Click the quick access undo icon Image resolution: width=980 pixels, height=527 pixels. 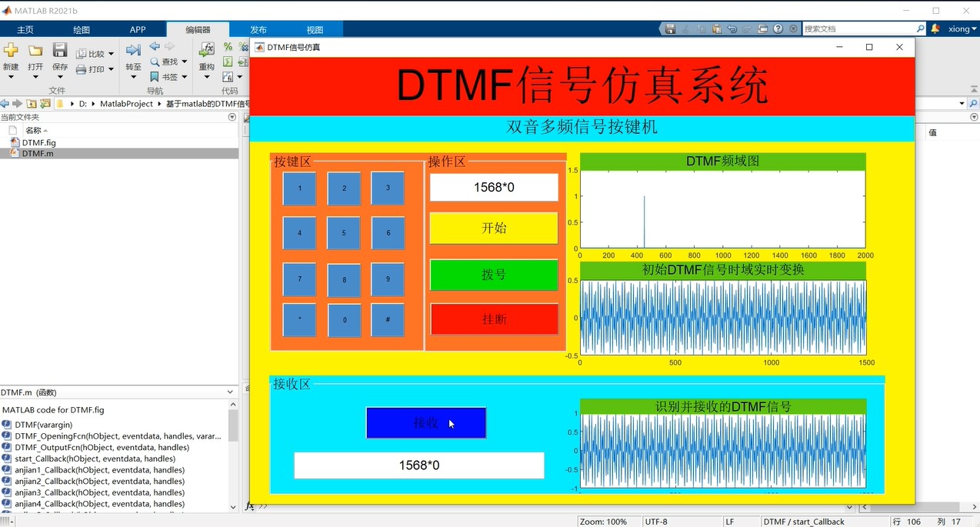pyautogui.click(x=732, y=28)
